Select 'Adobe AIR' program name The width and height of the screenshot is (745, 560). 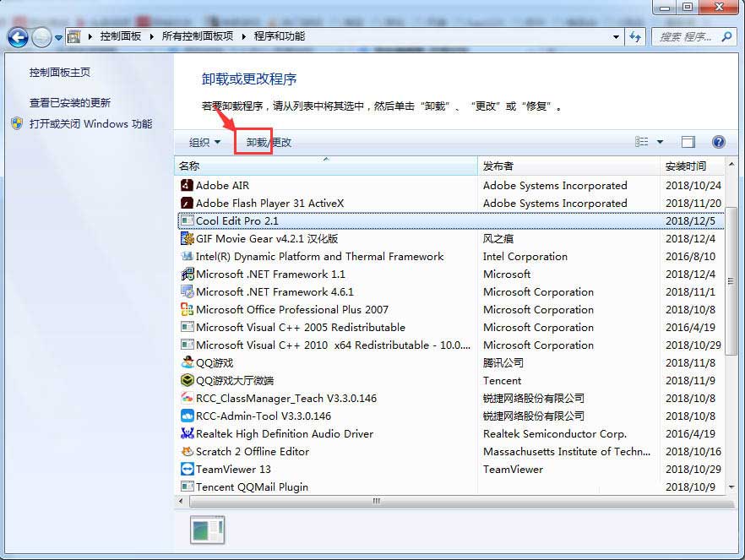[x=222, y=185]
